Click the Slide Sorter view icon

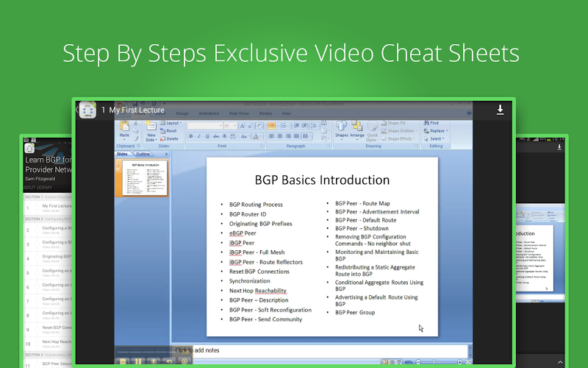pyautogui.click(x=392, y=362)
